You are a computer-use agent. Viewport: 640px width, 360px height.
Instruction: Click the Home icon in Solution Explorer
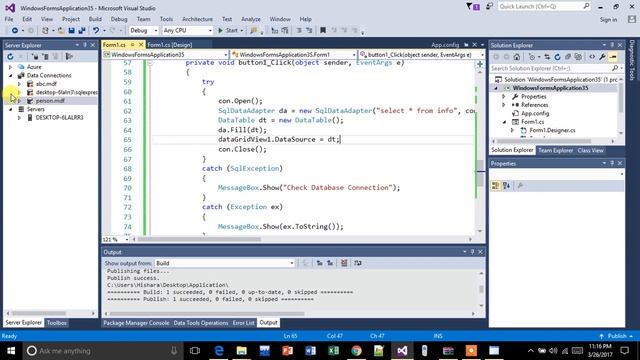(517, 57)
